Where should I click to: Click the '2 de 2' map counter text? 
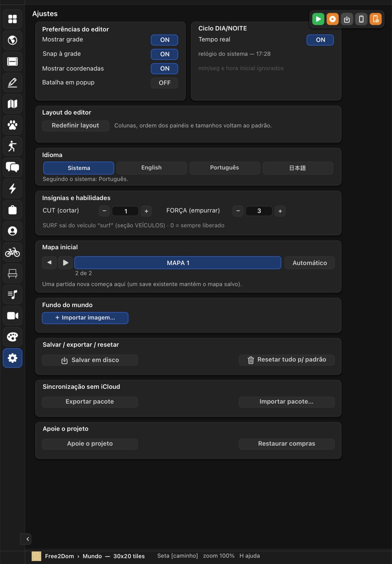coord(84,273)
